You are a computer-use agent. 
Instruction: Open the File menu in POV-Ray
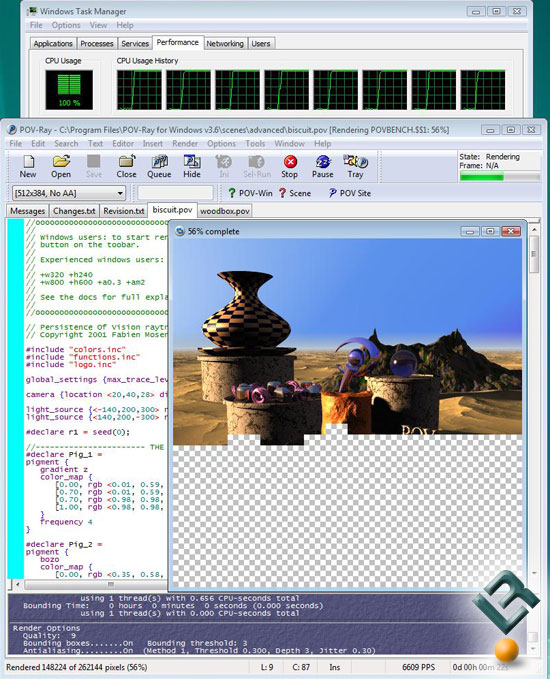[16, 143]
